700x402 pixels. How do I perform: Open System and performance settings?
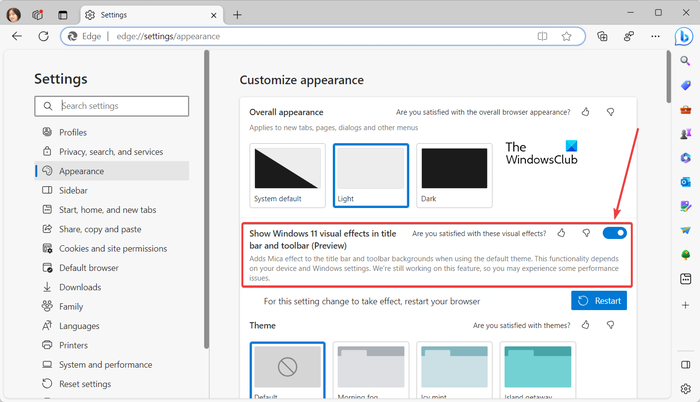[112, 364]
